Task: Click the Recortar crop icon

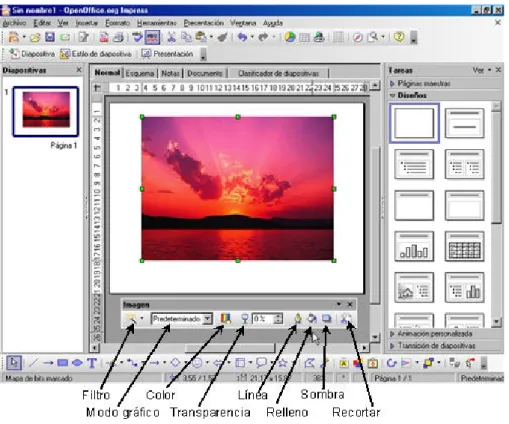Action: 345,319
